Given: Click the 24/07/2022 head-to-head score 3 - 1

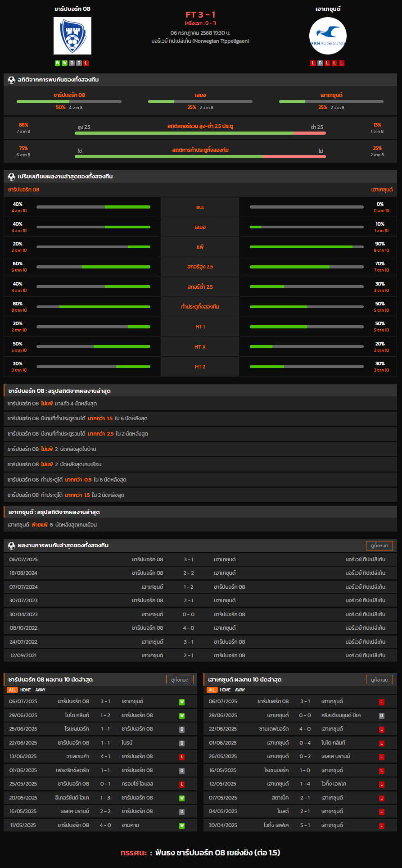Looking at the screenshot, I should pos(189,642).
